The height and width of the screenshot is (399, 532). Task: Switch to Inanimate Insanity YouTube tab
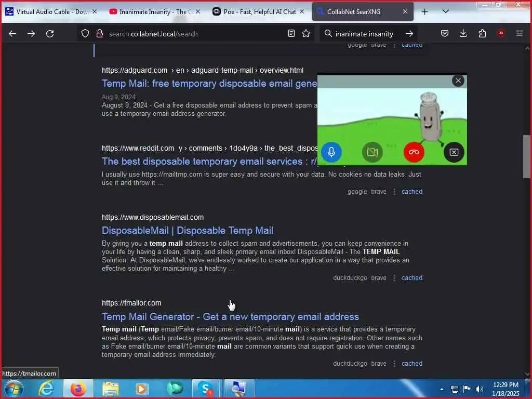click(155, 12)
